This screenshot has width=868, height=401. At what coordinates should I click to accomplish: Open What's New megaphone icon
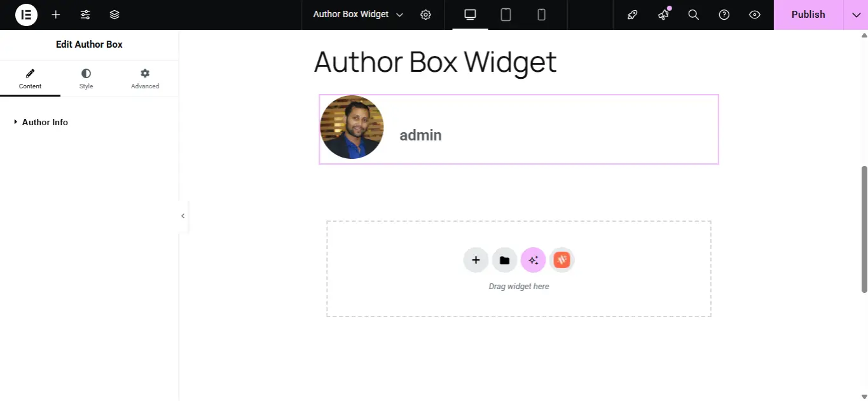[x=663, y=15]
